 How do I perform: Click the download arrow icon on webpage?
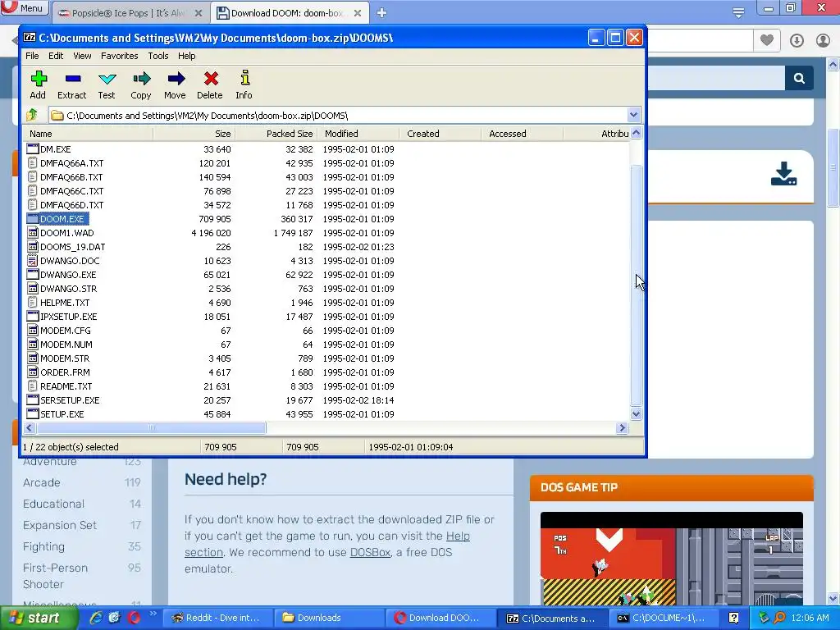[783, 174]
